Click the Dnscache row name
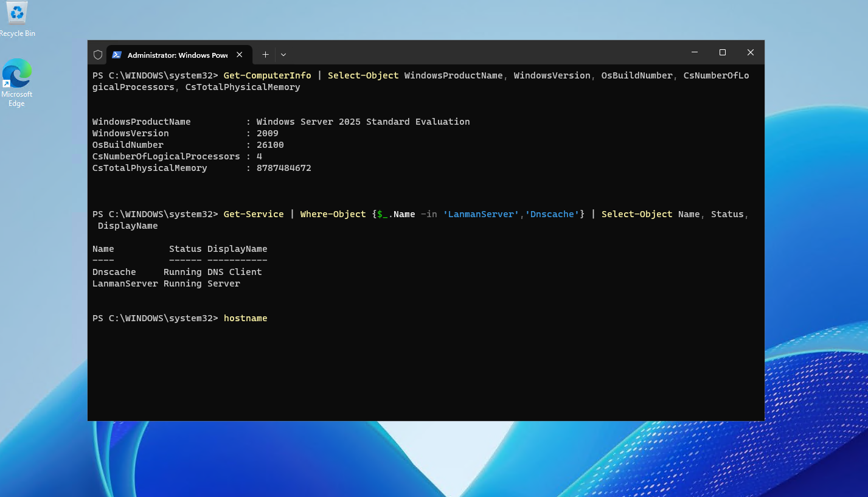 pos(114,272)
